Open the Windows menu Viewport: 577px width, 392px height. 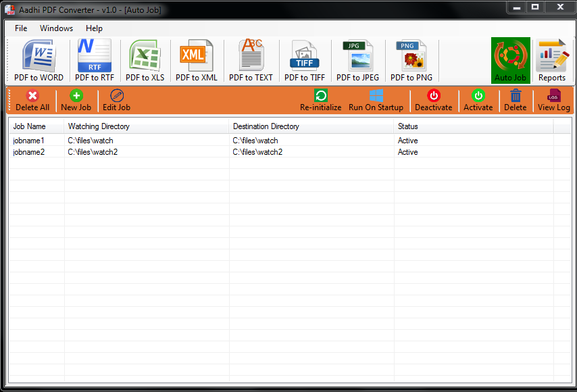coord(56,28)
